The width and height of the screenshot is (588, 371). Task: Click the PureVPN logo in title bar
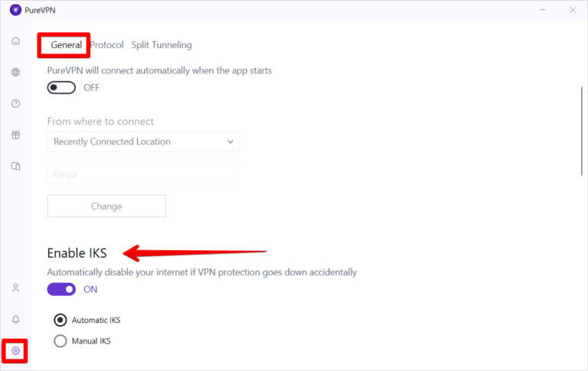click(x=15, y=10)
